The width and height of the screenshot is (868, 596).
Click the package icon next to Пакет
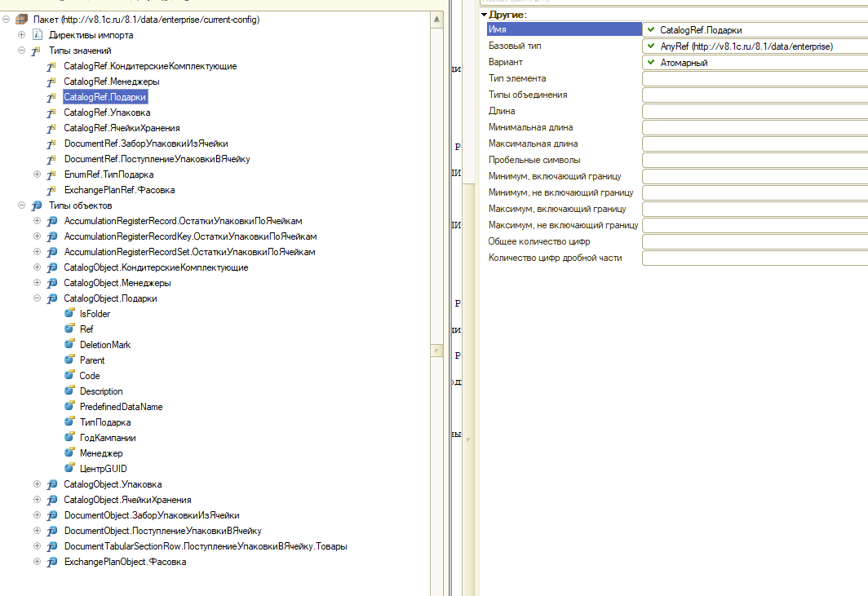point(21,20)
